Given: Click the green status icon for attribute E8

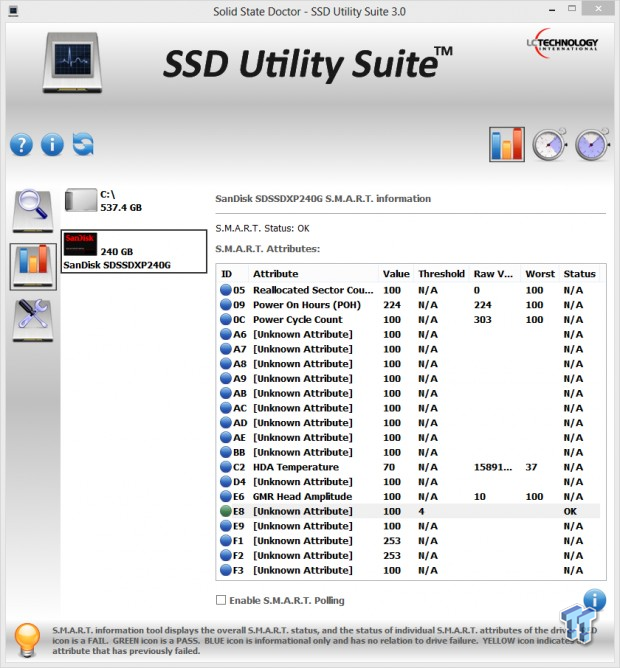Looking at the screenshot, I should tap(225, 511).
